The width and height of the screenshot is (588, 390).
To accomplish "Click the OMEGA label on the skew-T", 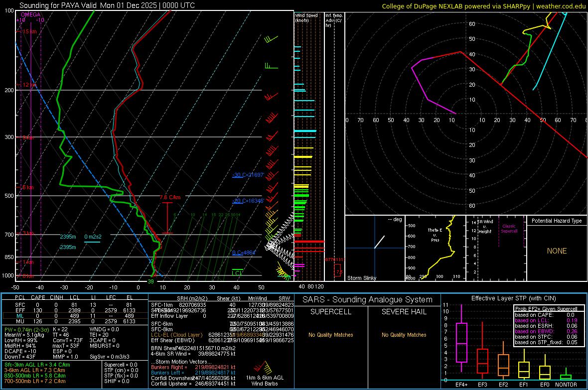I will point(31,14).
